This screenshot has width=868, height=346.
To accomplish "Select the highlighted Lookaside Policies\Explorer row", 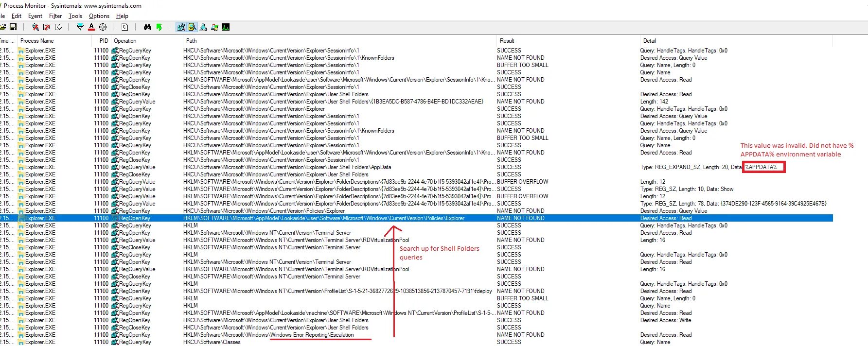I will 416,218.
